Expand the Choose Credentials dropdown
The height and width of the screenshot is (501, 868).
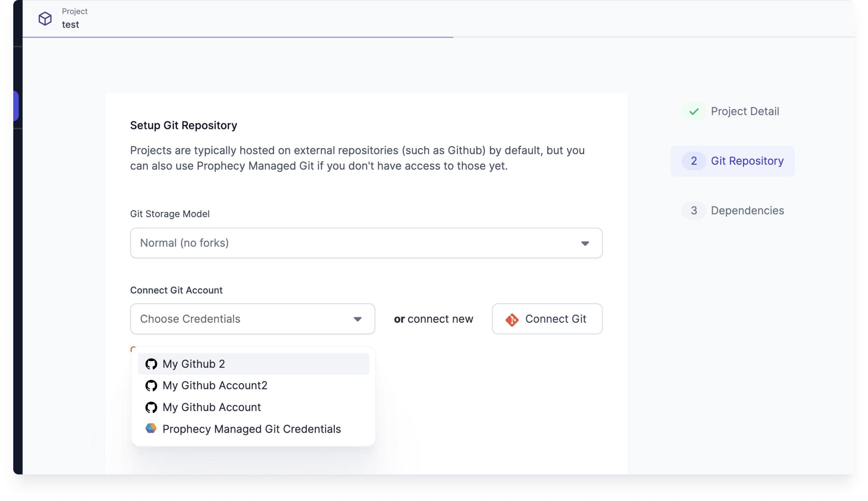[252, 319]
